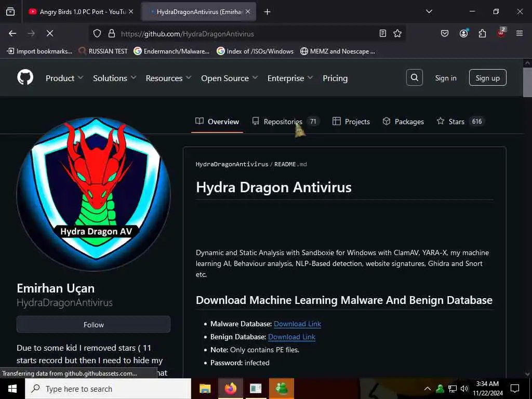Viewport: 532px width, 399px height.
Task: Select the Overview profile tab
Action: 217,122
